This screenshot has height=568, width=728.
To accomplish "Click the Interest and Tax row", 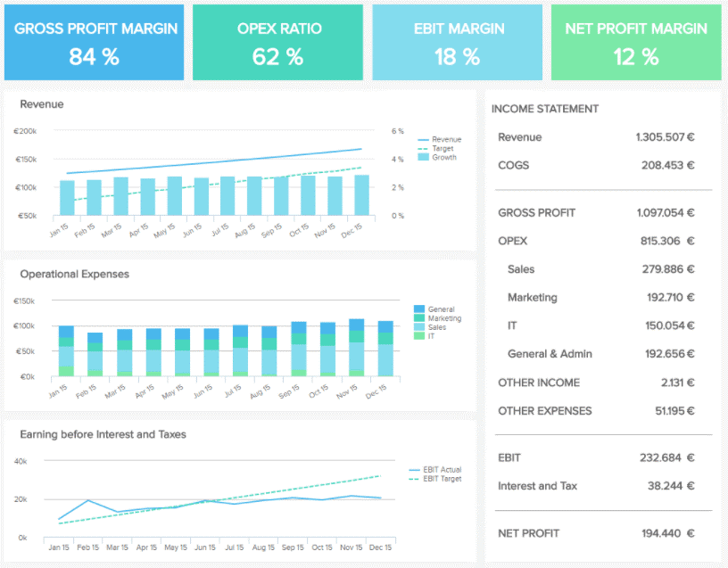I will (596, 486).
